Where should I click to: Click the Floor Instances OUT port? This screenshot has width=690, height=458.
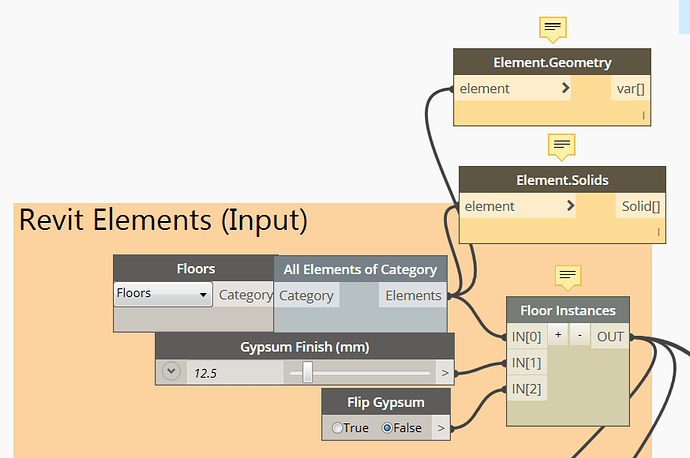pyautogui.click(x=610, y=337)
